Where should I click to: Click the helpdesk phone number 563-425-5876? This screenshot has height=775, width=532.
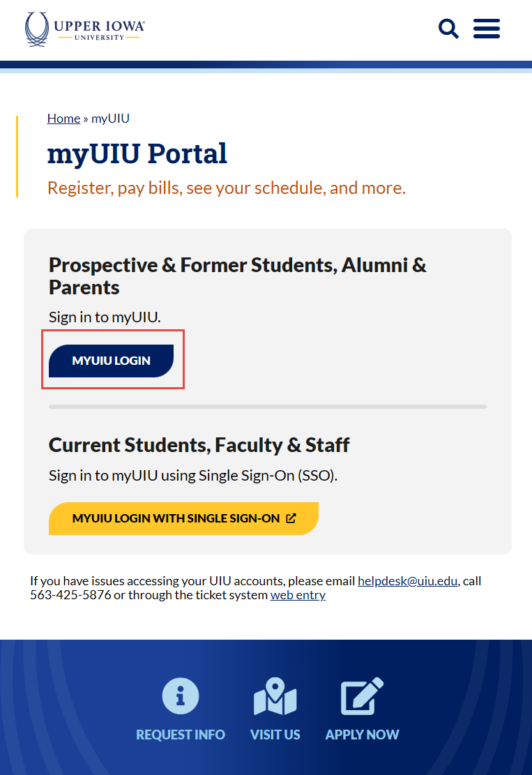click(x=70, y=595)
